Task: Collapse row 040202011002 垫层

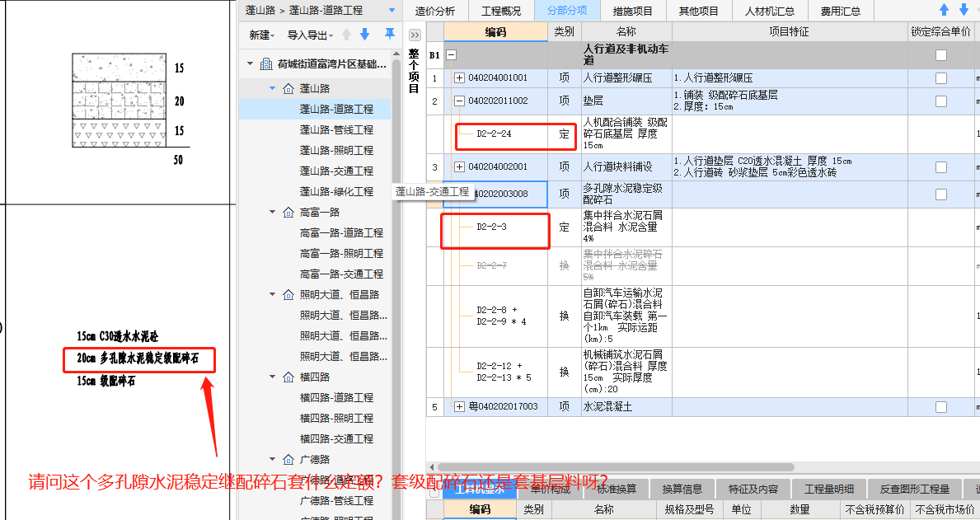Action: tap(459, 101)
